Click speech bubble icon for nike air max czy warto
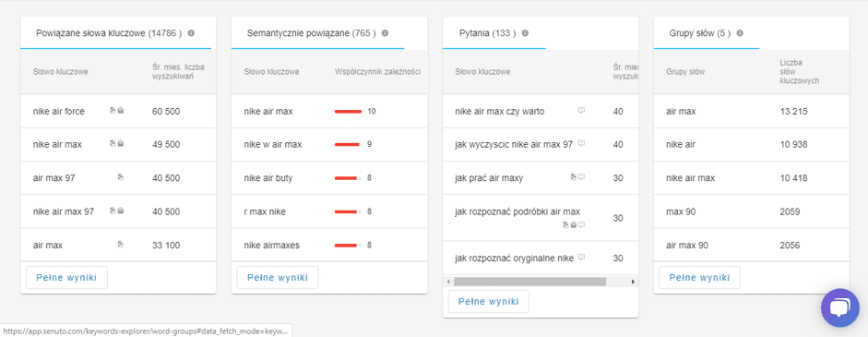 pos(581,110)
